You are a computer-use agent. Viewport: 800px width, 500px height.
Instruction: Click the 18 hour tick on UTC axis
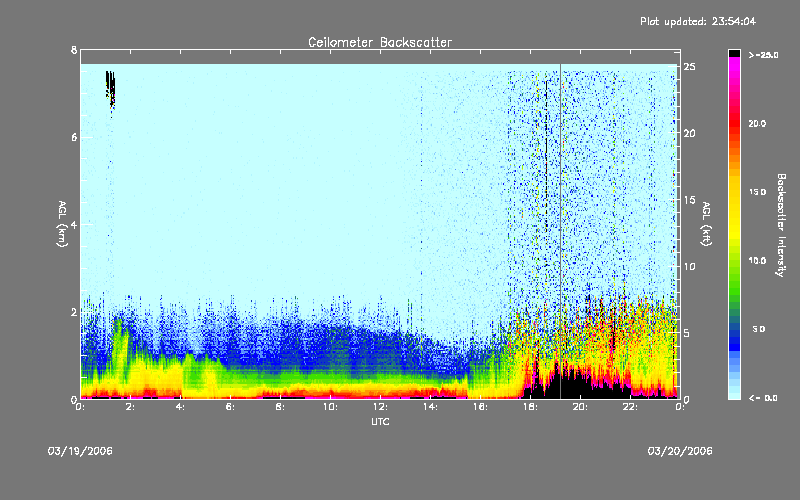point(530,407)
